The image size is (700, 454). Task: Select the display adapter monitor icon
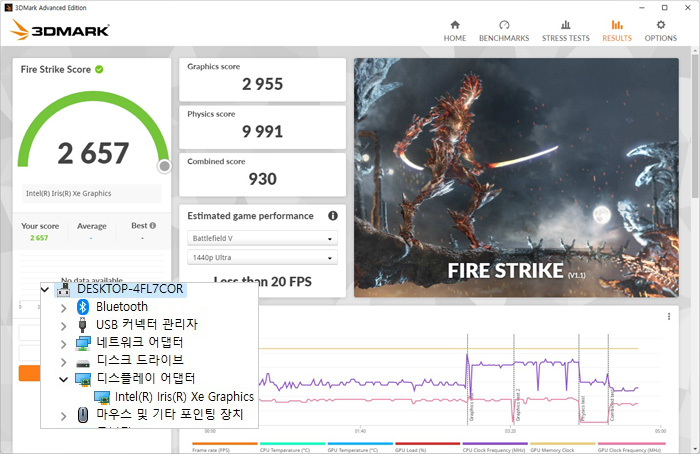(x=83, y=379)
